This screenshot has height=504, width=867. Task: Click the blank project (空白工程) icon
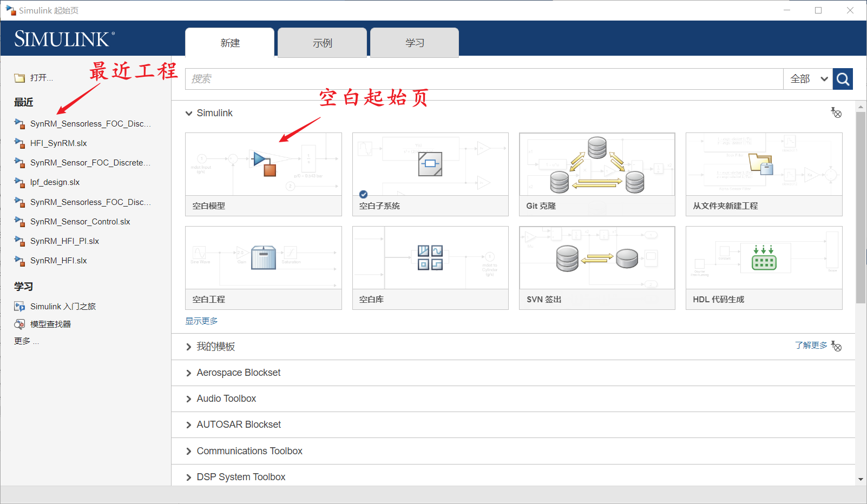coord(264,257)
